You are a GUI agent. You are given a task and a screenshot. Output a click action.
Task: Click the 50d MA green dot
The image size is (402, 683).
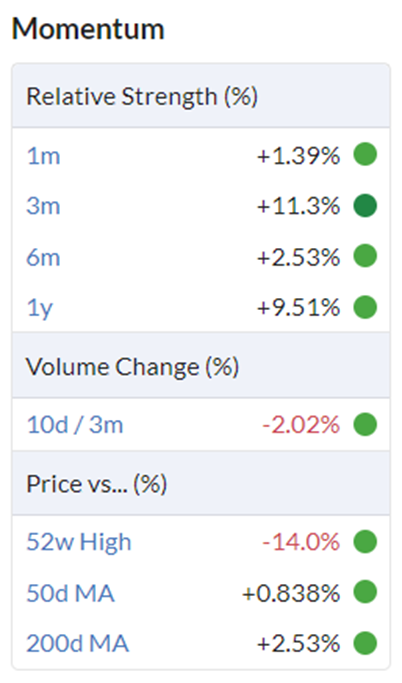pyautogui.click(x=365, y=592)
